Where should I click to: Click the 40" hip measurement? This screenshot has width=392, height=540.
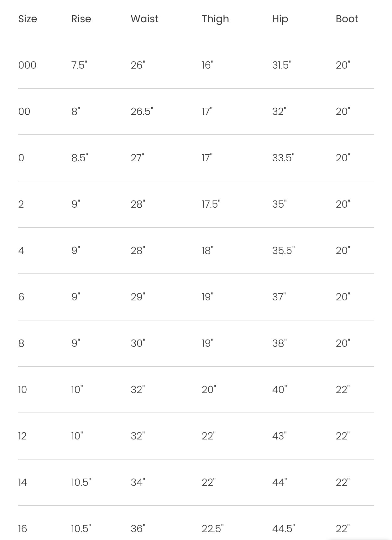coord(280,389)
